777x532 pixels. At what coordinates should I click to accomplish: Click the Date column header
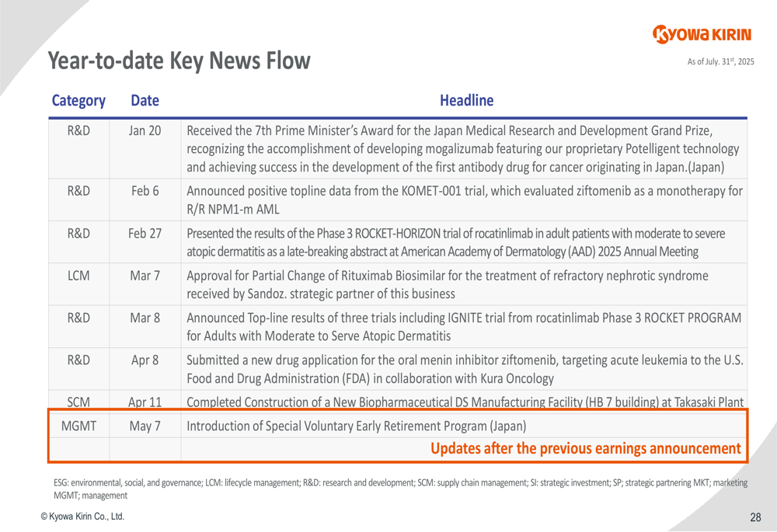[145, 100]
